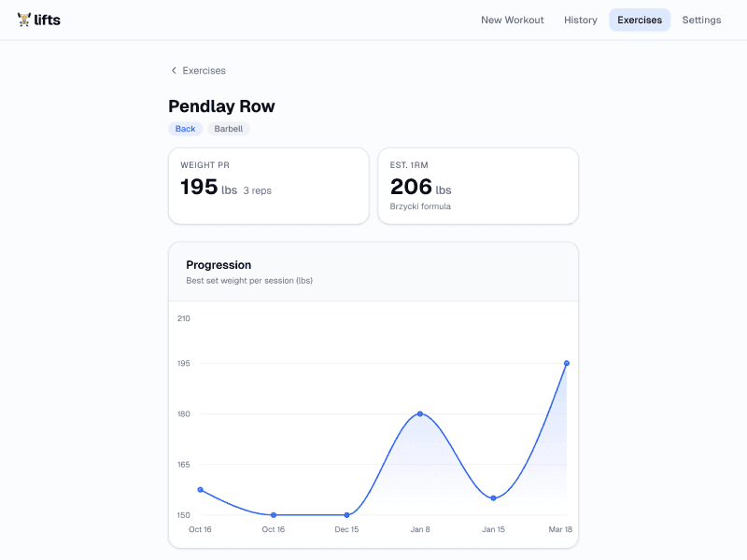Click the Barbell equipment tag

coord(228,129)
